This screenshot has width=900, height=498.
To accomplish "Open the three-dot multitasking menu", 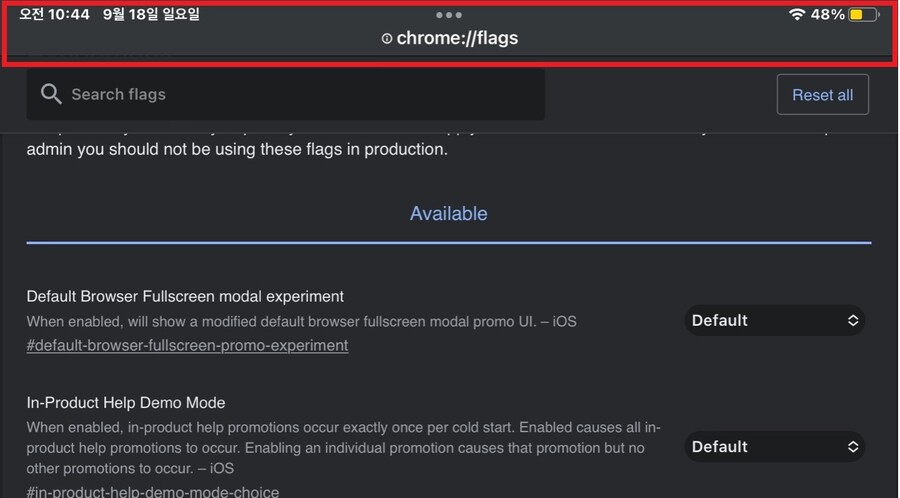I will point(449,15).
